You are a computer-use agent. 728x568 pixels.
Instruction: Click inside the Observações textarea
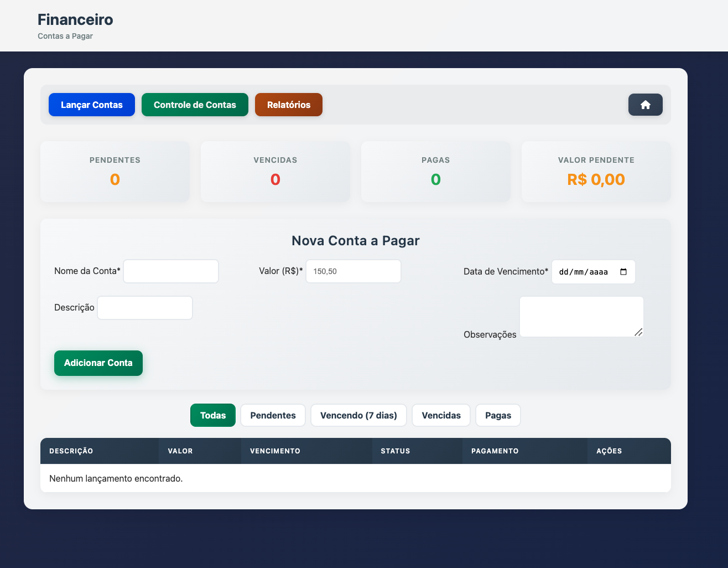(581, 316)
